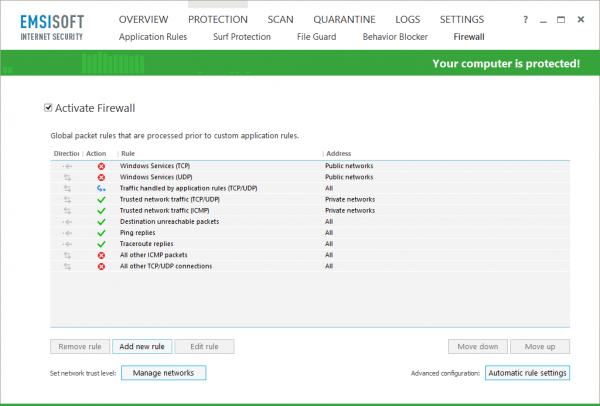Open Automatic rule settings
The height and width of the screenshot is (406, 600).
tap(527, 373)
